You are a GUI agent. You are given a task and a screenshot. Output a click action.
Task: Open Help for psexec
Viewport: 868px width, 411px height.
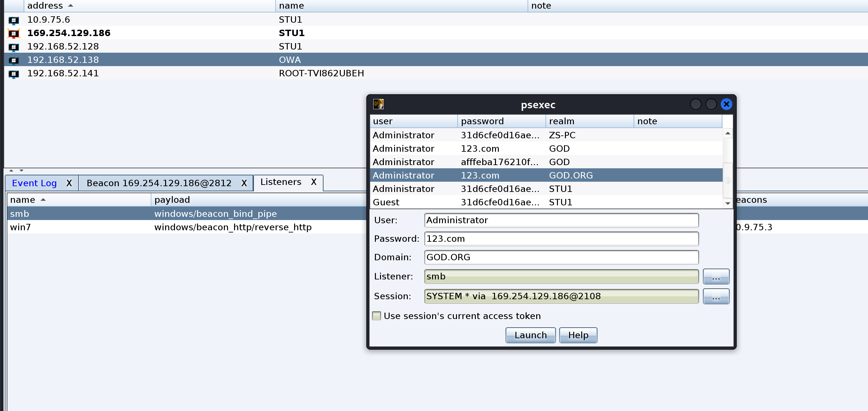578,335
